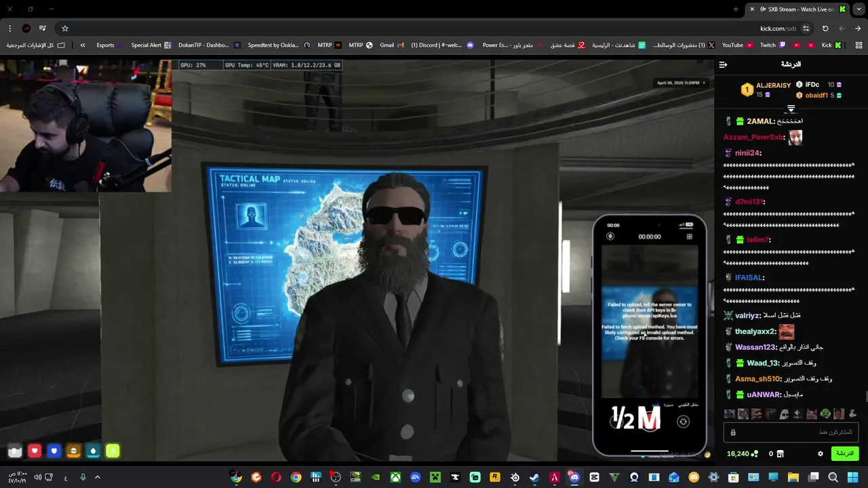Open taskbar search magnifier
The width and height of the screenshot is (868, 488).
click(833, 477)
